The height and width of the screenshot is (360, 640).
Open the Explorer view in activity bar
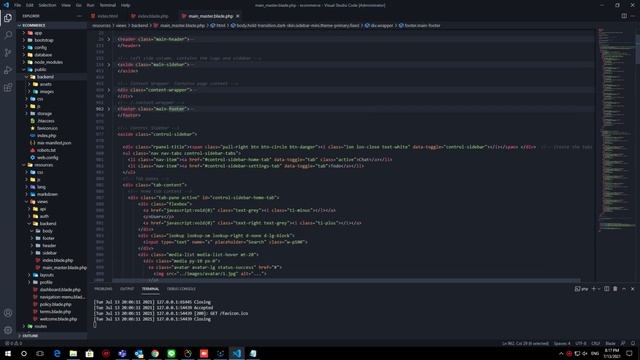click(8, 18)
